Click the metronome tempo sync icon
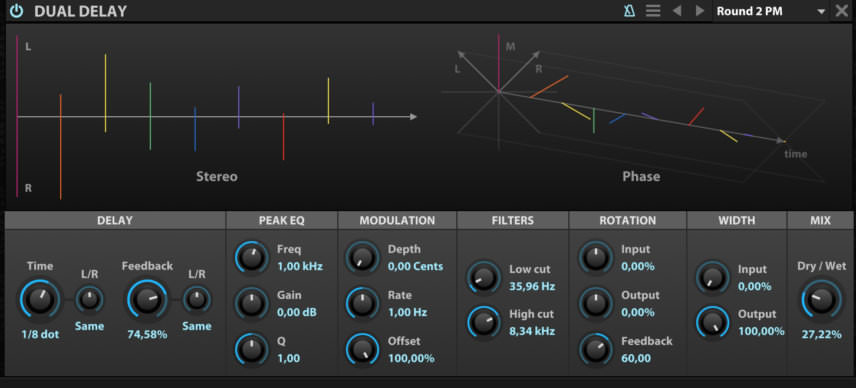Image resolution: width=856 pixels, height=388 pixels. tap(629, 11)
